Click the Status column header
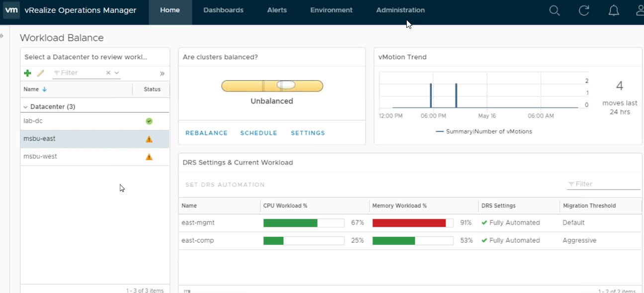The image size is (644, 293). pyautogui.click(x=152, y=90)
